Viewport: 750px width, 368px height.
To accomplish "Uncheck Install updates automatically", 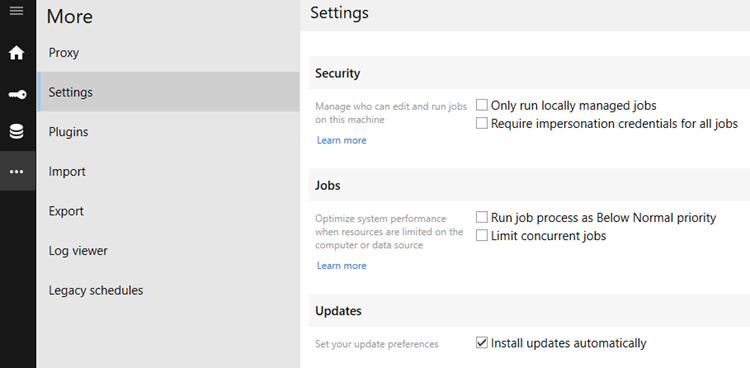I will (x=482, y=343).
